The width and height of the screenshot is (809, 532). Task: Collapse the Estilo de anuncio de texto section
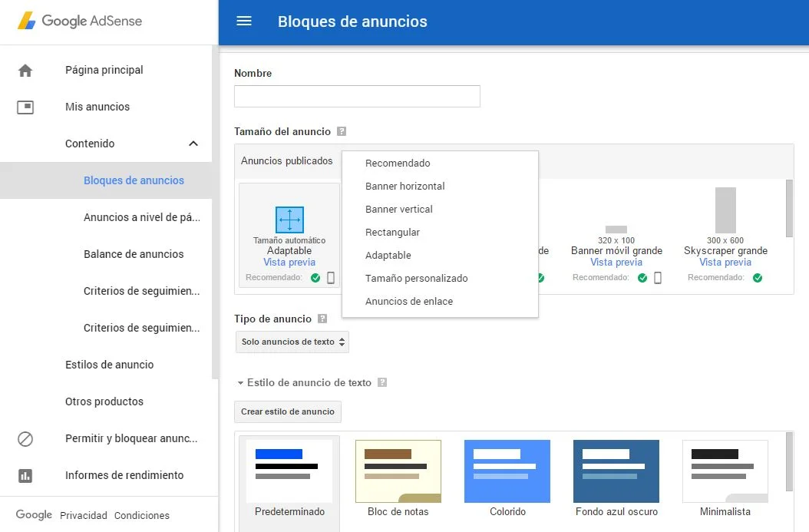(240, 383)
